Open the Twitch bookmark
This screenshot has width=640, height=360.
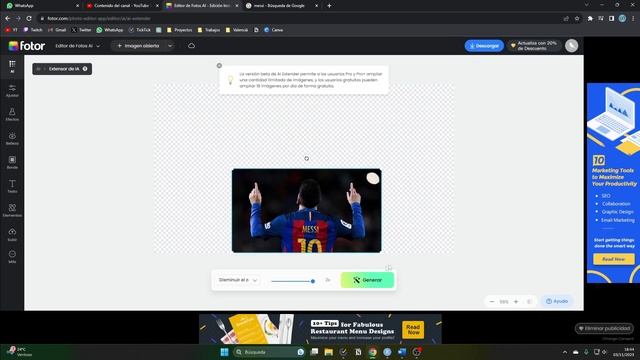coord(33,30)
